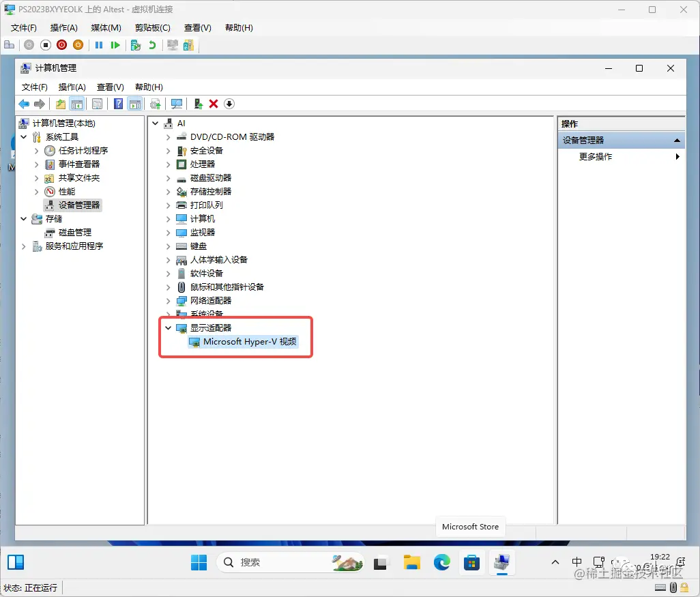Screen dimensions: 700x597
Task: Create a VM checkpoint from the toolbar
Action: 136,45
